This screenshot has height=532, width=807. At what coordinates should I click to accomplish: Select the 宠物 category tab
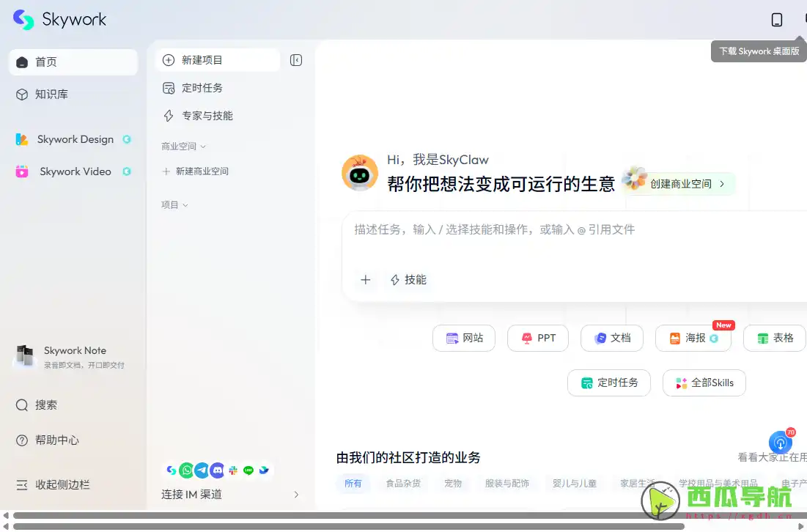[453, 484]
